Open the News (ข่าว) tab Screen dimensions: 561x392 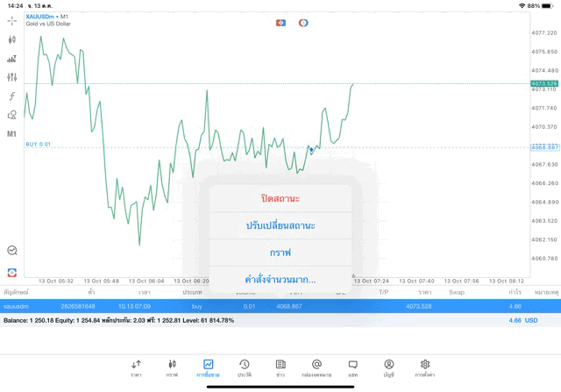(x=280, y=367)
